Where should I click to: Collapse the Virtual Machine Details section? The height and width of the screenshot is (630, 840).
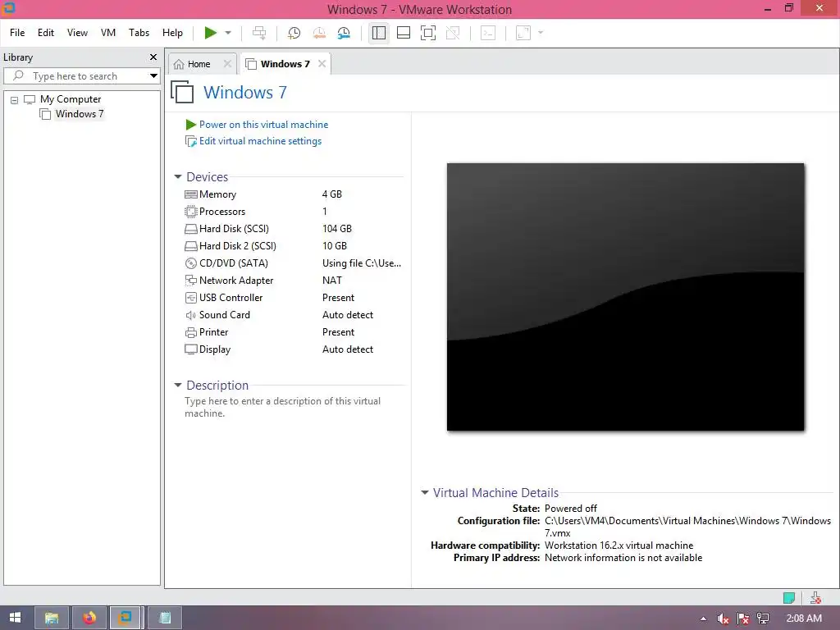click(425, 492)
